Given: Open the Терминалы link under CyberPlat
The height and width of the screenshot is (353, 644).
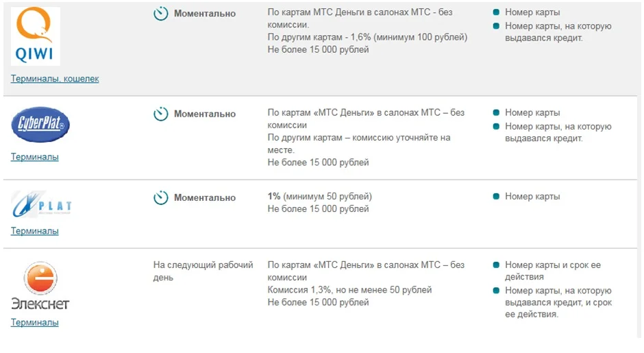Looking at the screenshot, I should pyautogui.click(x=34, y=156).
